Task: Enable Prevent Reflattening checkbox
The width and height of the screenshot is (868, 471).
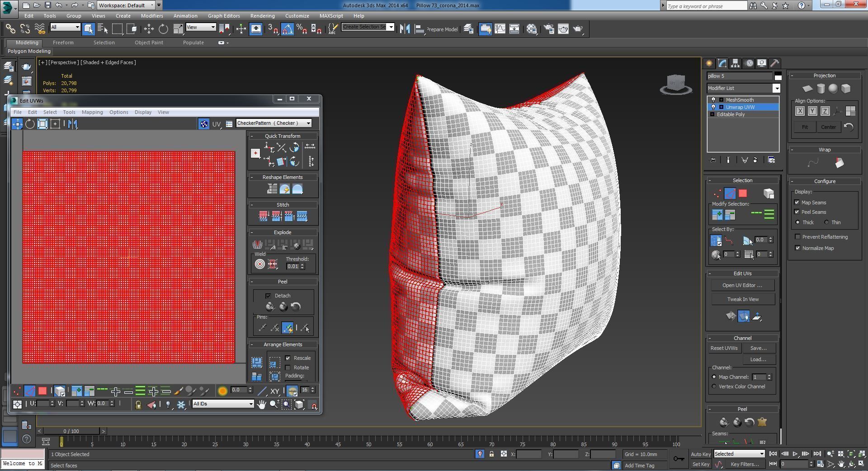Action: pyautogui.click(x=797, y=237)
